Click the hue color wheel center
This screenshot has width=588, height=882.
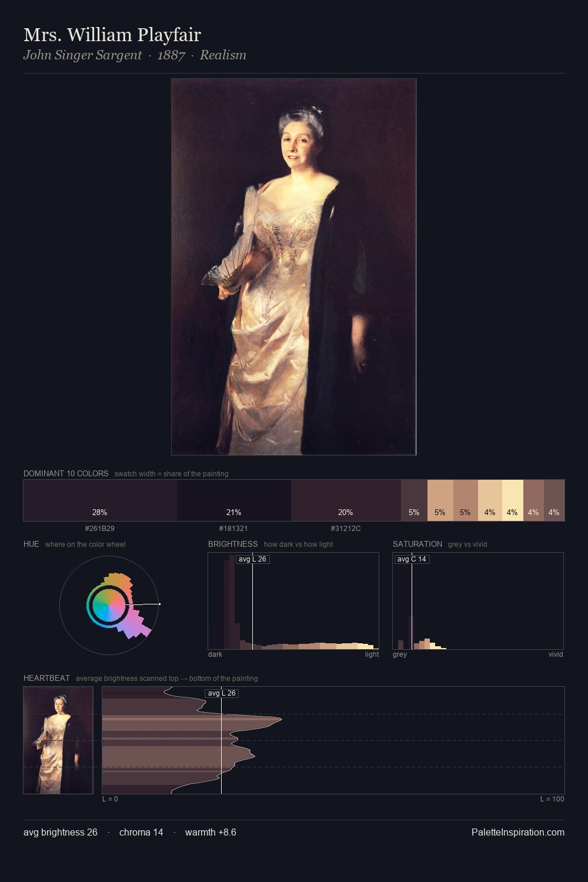coord(109,604)
